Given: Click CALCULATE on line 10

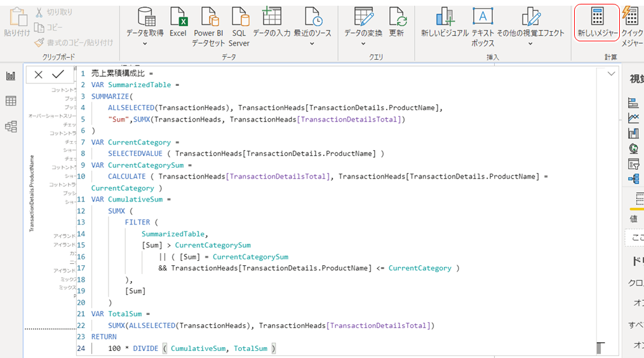Looking at the screenshot, I should tap(127, 176).
